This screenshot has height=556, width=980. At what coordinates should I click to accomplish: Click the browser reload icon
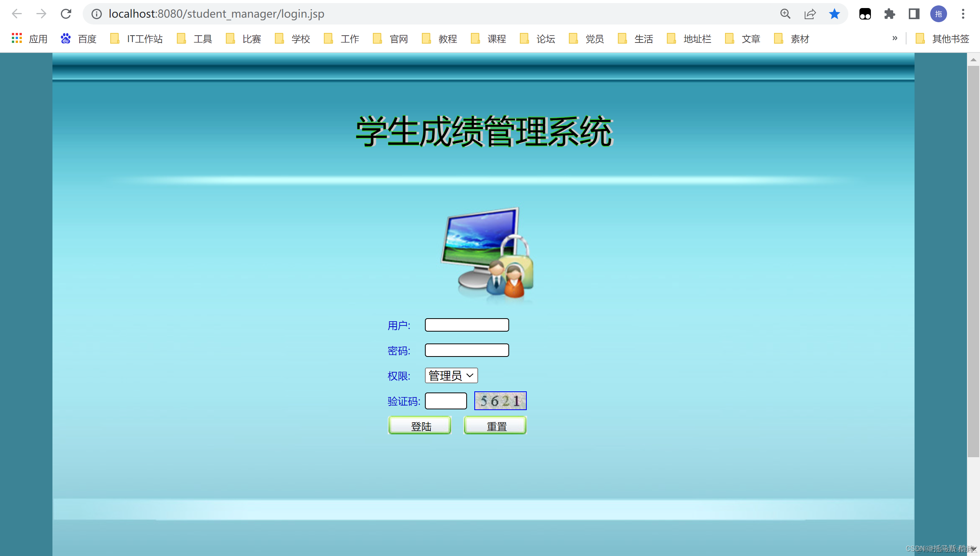pos(66,14)
